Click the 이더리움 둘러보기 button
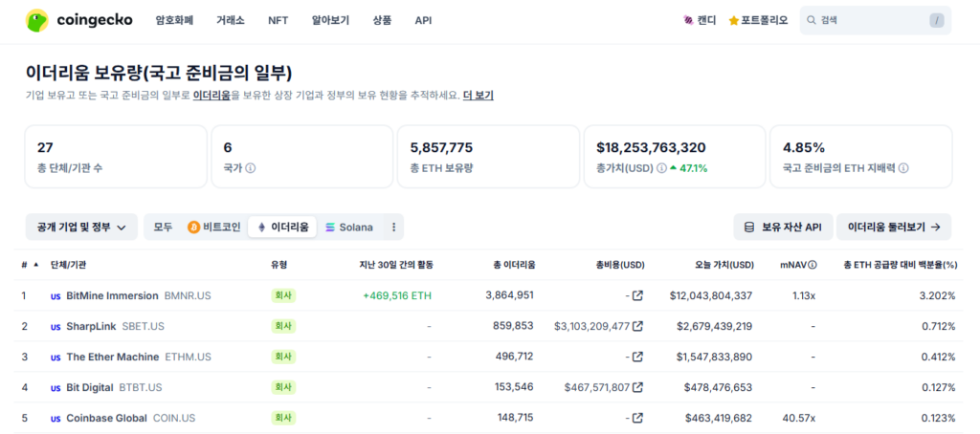Viewport: 980px width, 434px height. click(x=894, y=228)
